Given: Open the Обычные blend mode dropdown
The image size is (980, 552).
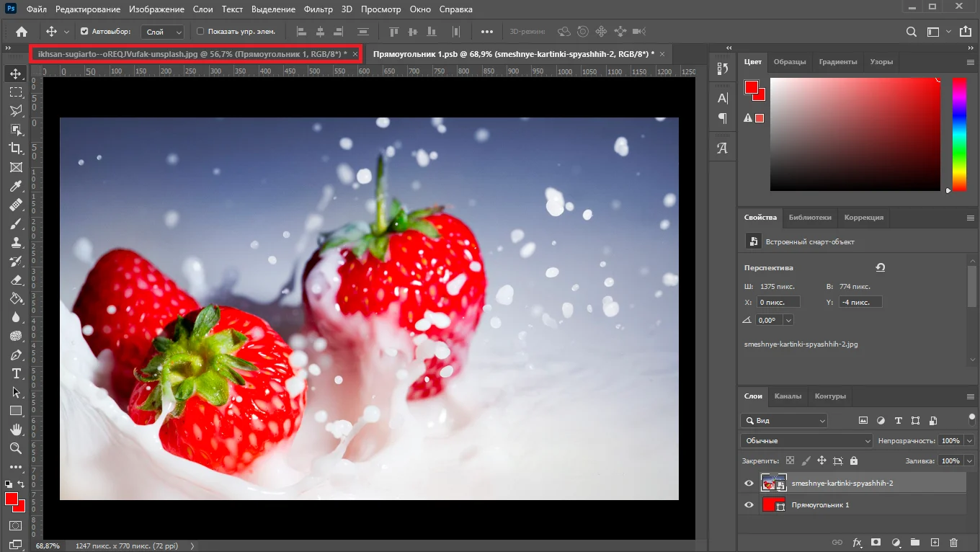Looking at the screenshot, I should (806, 440).
